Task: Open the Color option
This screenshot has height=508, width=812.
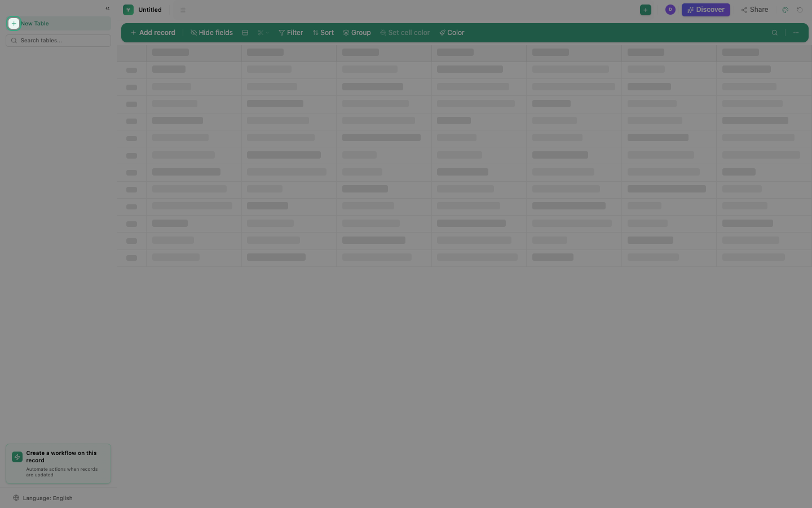Action: coord(452,33)
